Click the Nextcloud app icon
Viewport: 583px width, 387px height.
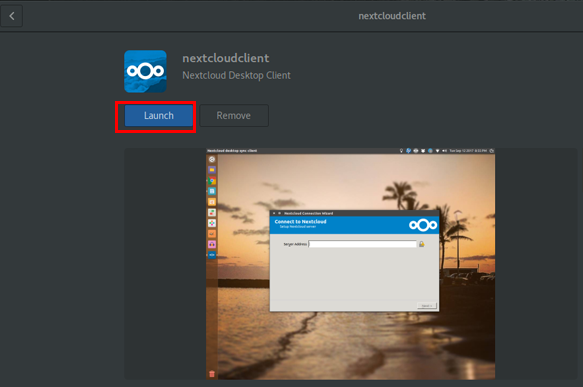pyautogui.click(x=145, y=71)
